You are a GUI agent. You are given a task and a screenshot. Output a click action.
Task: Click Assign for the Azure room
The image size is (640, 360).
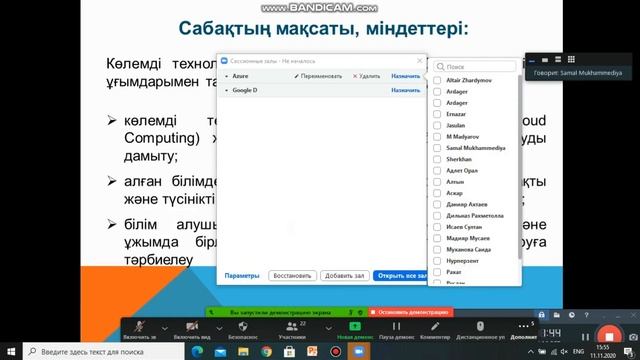[405, 76]
